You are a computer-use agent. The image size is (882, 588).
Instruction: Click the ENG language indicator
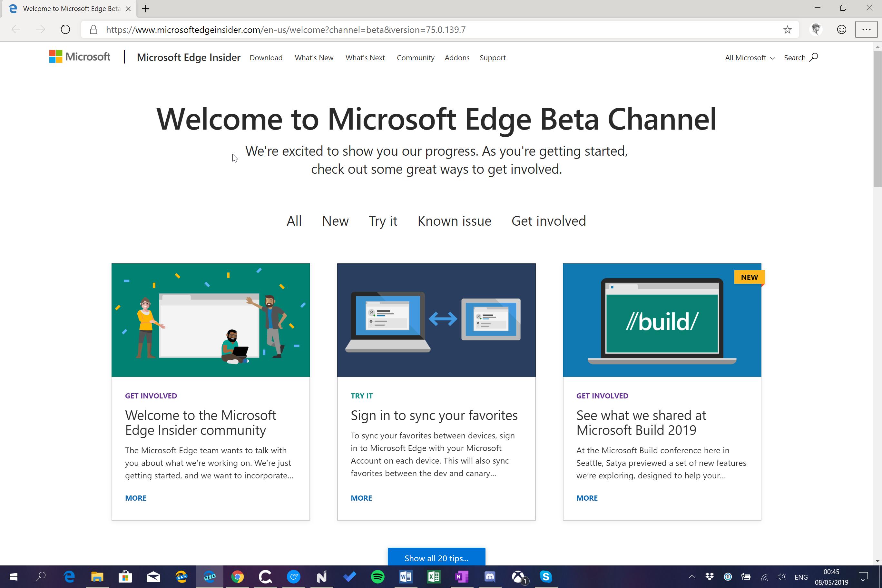801,577
